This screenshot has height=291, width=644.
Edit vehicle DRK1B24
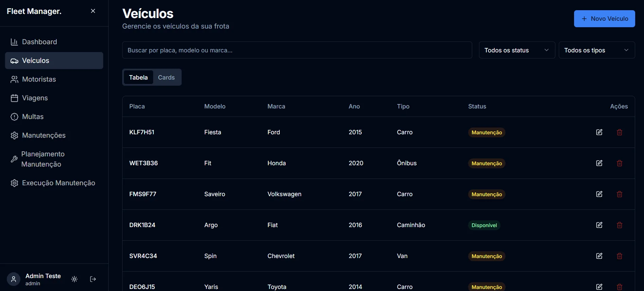pyautogui.click(x=599, y=225)
